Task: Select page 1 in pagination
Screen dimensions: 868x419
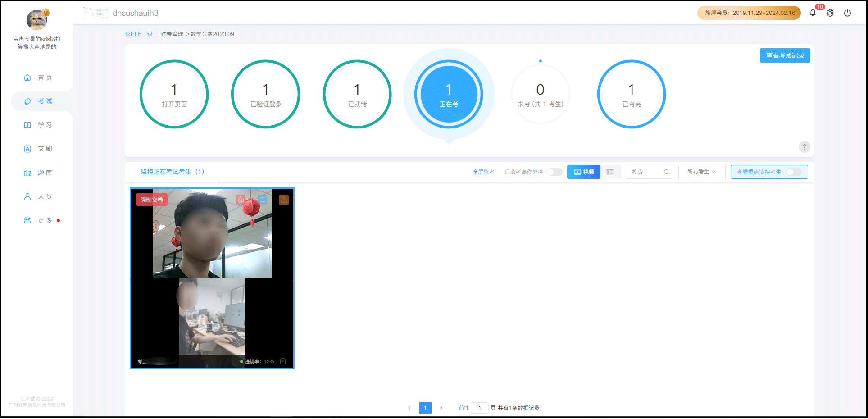Action: 425,408
